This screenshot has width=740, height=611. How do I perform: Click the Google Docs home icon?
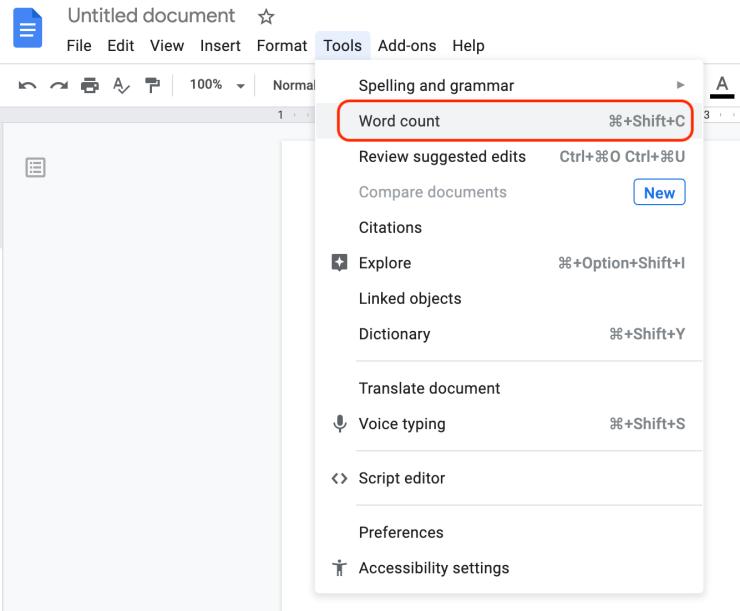[27, 28]
